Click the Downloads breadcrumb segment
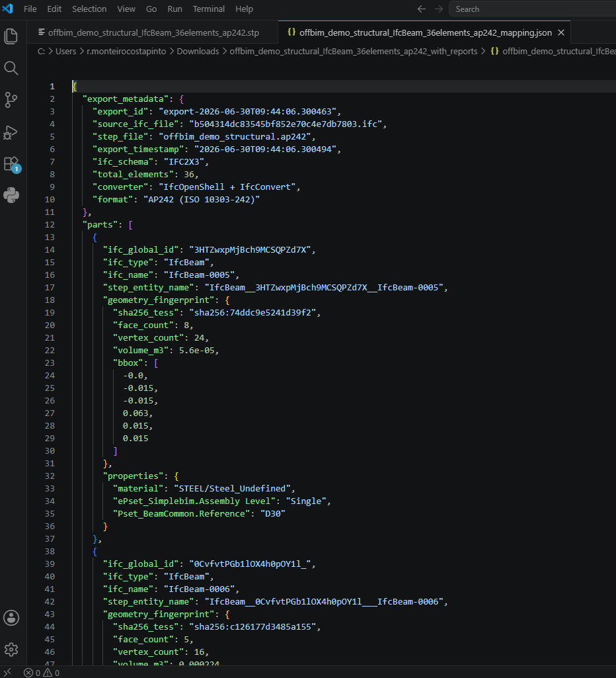Viewport: 616px width, 678px height. [x=198, y=52]
